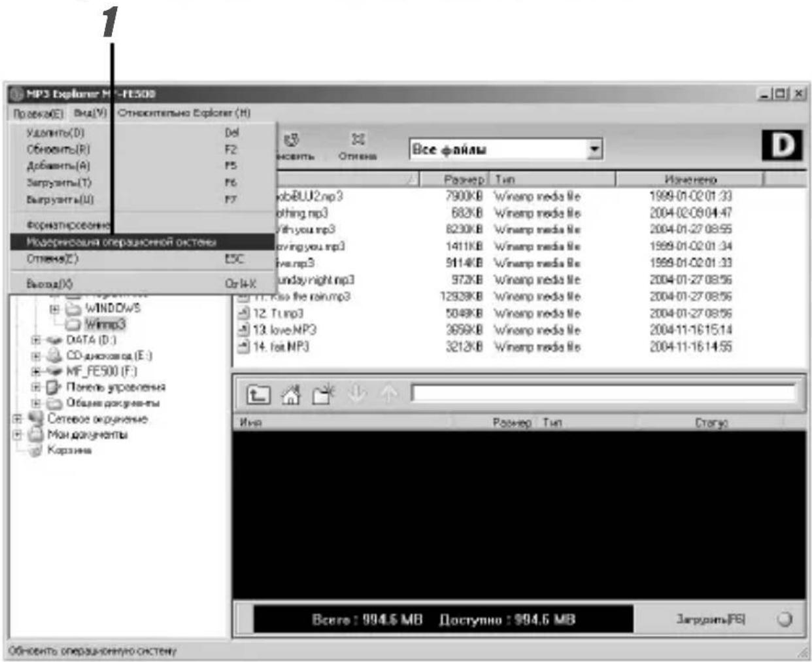
Task: Click the file icon of 12. Ti.mp3
Action: coord(243,313)
